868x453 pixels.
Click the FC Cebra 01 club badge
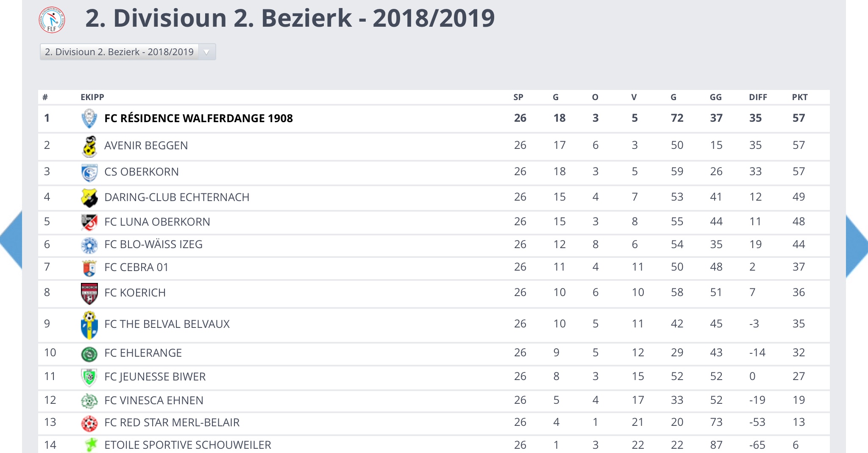point(89,267)
